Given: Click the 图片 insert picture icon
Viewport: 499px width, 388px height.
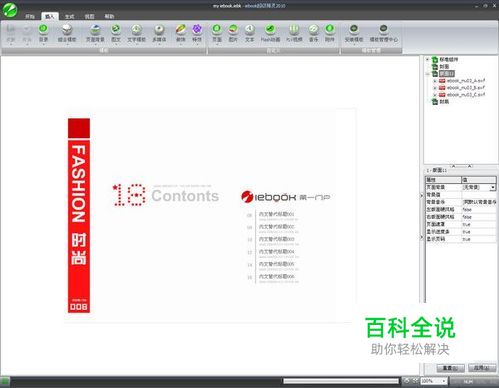Looking at the screenshot, I should pyautogui.click(x=233, y=29).
